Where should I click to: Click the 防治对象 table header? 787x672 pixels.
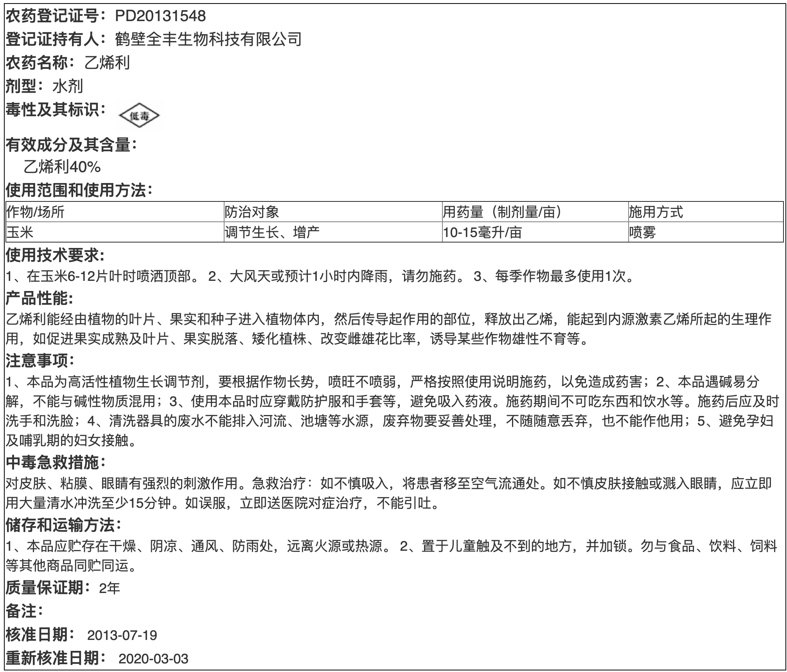252,212
